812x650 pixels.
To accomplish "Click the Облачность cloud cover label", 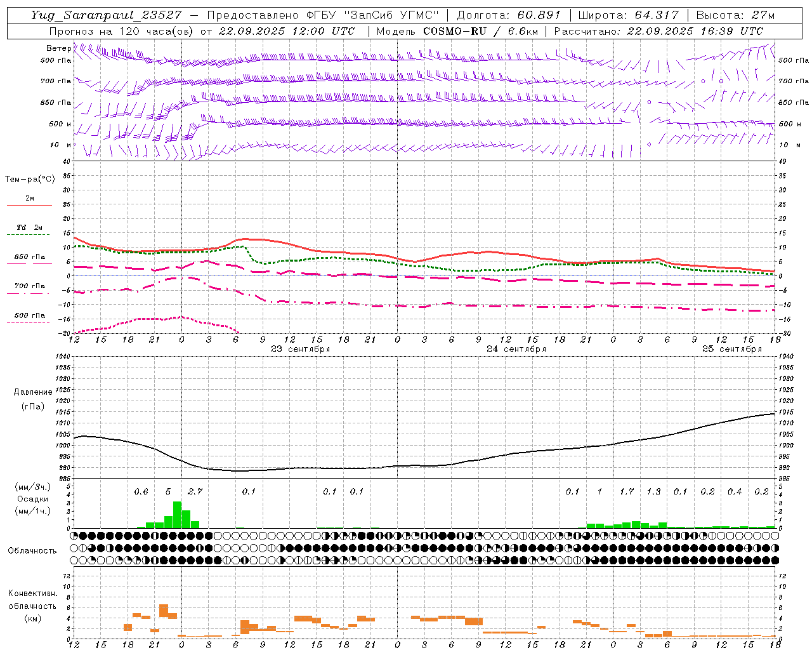I will point(32,551).
